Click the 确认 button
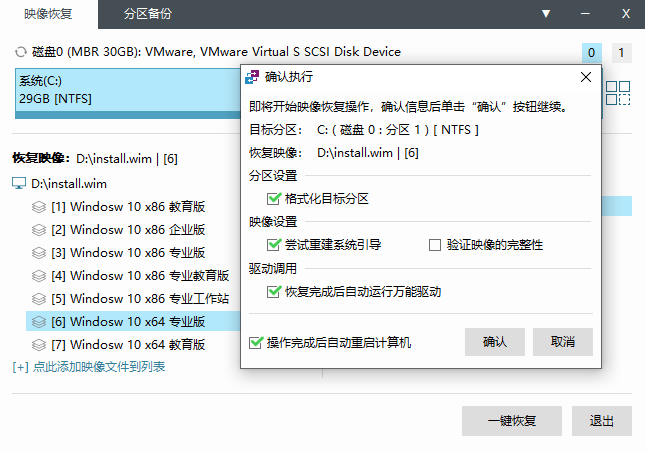Viewport: 645px width, 451px height. tap(495, 342)
